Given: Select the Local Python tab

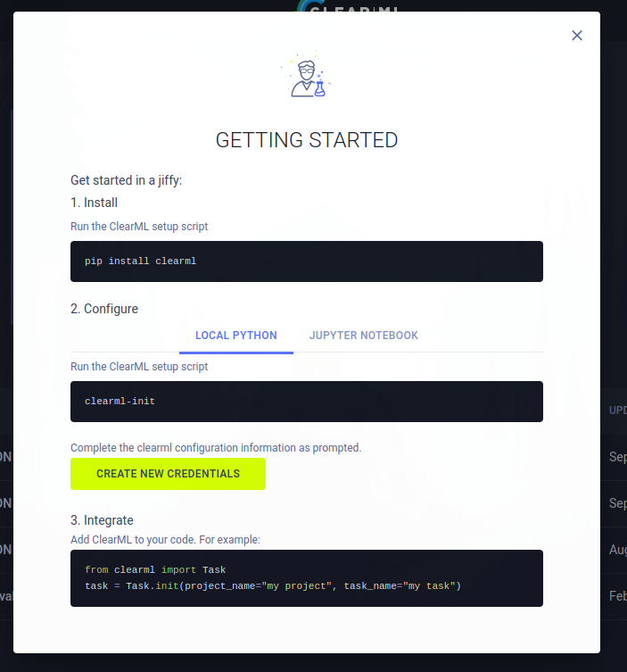Looking at the screenshot, I should pyautogui.click(x=236, y=336).
